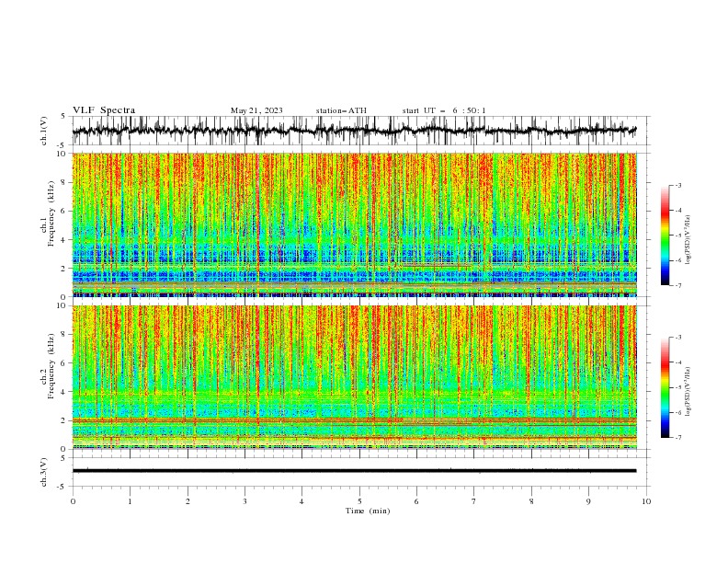The image size is (728, 563).
Task: Click the ch.3 waveform trace panel
Action: tap(361, 472)
